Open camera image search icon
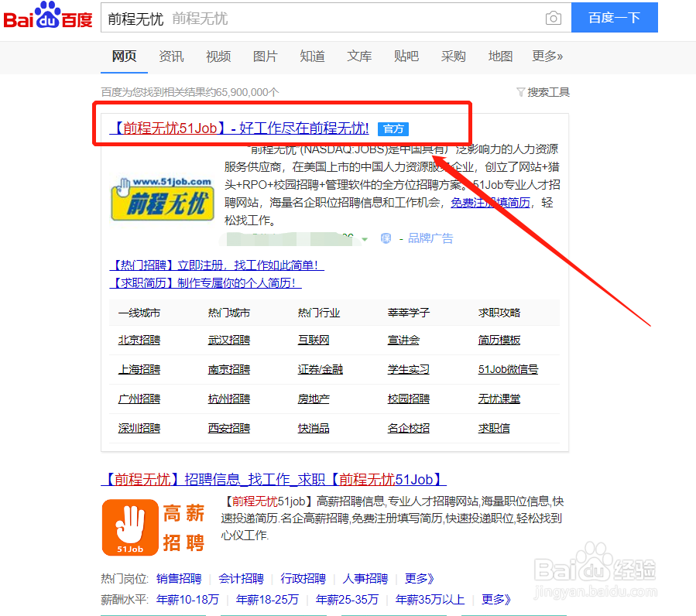Viewport: 696px width, 616px height. point(553,19)
